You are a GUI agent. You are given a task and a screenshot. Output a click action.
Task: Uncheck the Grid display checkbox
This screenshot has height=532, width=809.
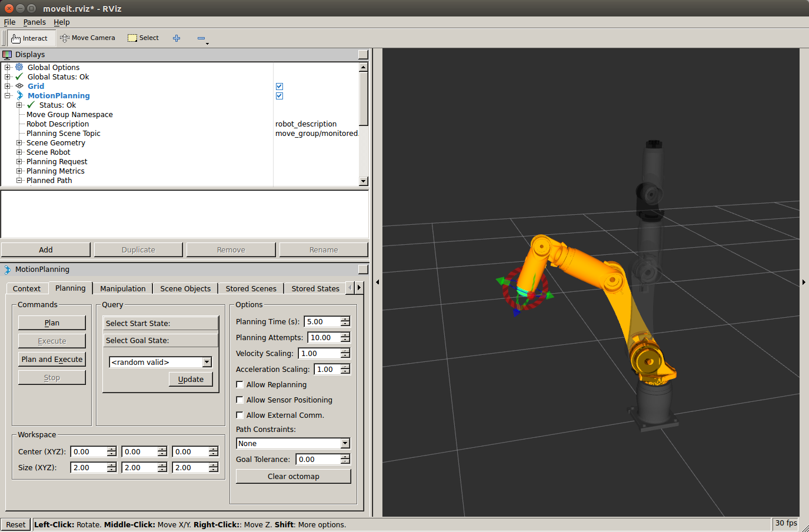[279, 87]
